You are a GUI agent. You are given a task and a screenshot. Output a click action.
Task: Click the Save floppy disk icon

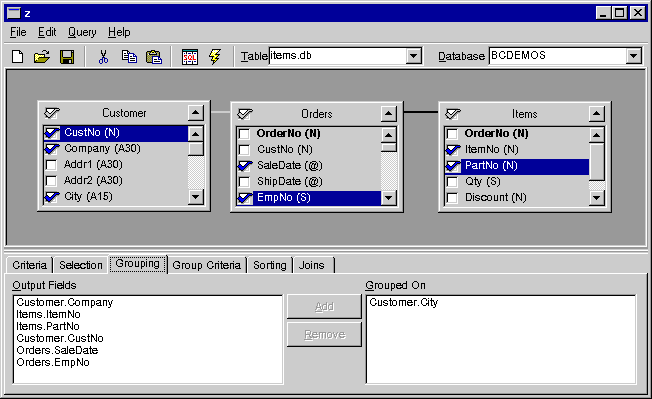pyautogui.click(x=67, y=57)
